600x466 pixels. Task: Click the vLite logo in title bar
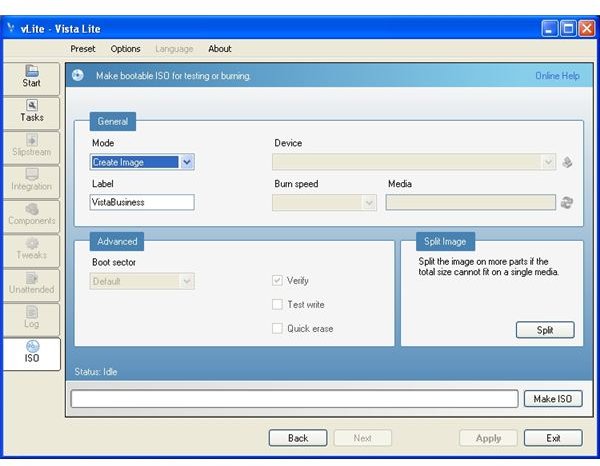11,28
